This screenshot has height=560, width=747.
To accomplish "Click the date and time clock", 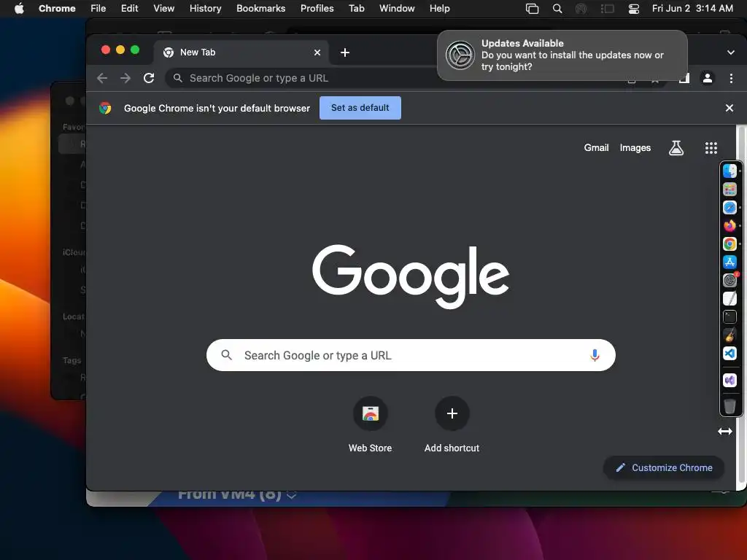I will (692, 9).
